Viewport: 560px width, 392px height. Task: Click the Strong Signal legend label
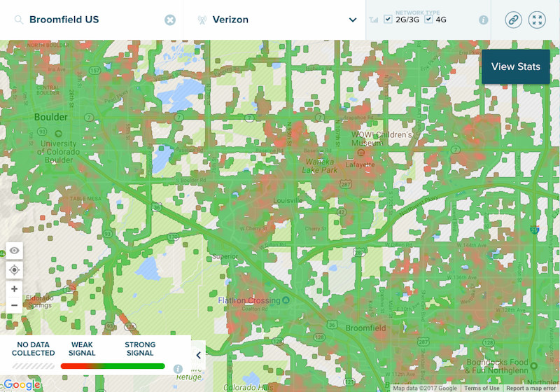[x=140, y=349]
